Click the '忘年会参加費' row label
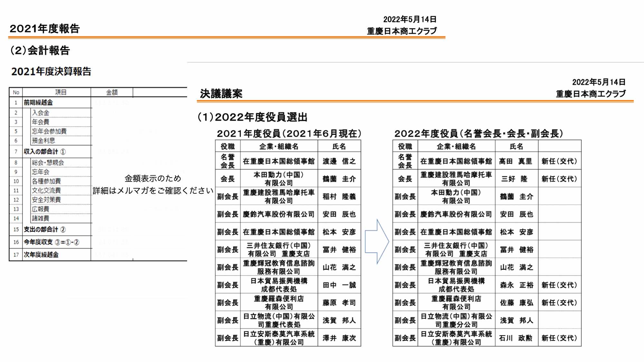Image resolution: width=644 pixels, height=362 pixels. (x=49, y=131)
